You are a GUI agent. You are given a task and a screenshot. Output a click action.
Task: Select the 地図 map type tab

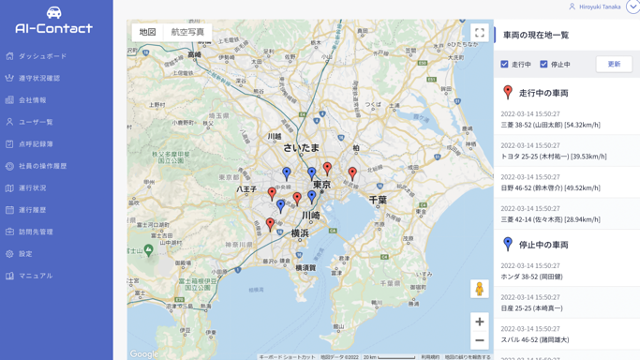pyautogui.click(x=147, y=32)
